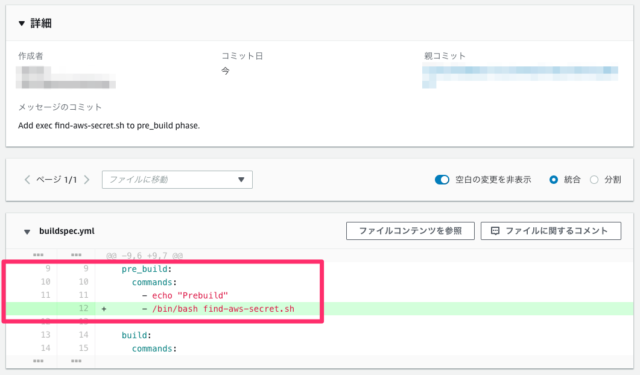Click the buildspec.yml file name
This screenshot has height=375, width=640.
[67, 231]
